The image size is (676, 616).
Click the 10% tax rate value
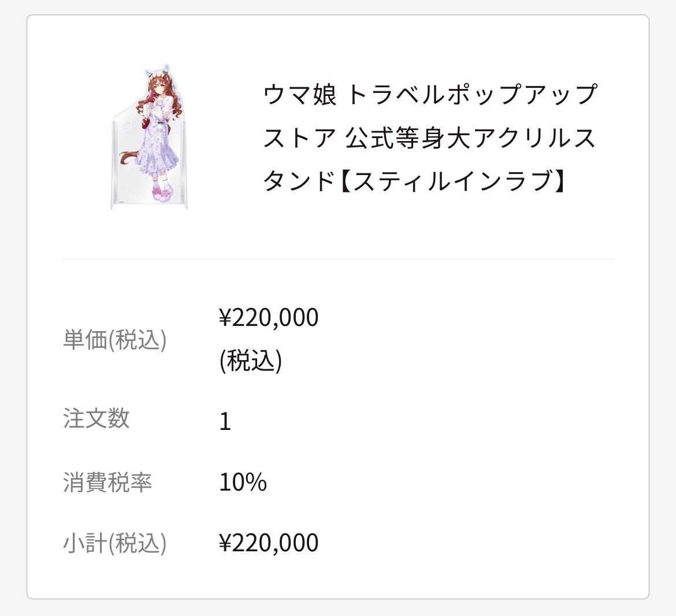[x=243, y=482]
